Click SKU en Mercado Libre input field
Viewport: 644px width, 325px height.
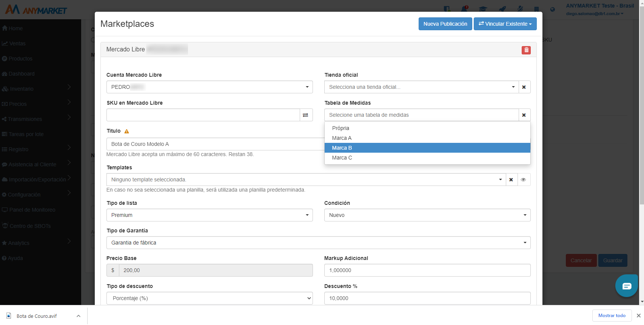click(x=203, y=115)
